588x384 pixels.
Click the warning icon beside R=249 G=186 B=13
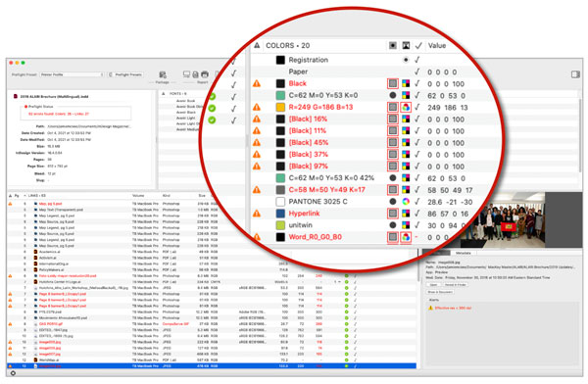tap(257, 107)
